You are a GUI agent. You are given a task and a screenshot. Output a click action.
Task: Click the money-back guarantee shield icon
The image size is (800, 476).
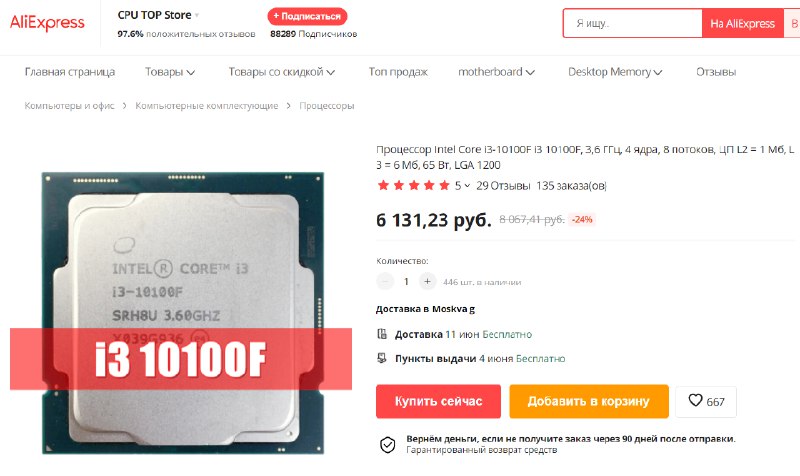click(x=388, y=444)
